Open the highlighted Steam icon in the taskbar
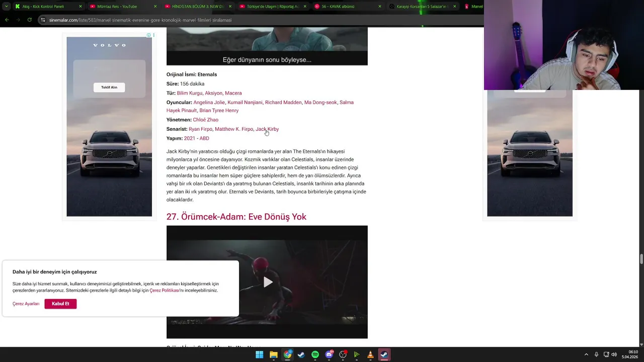644x362 pixels. pos(384,354)
